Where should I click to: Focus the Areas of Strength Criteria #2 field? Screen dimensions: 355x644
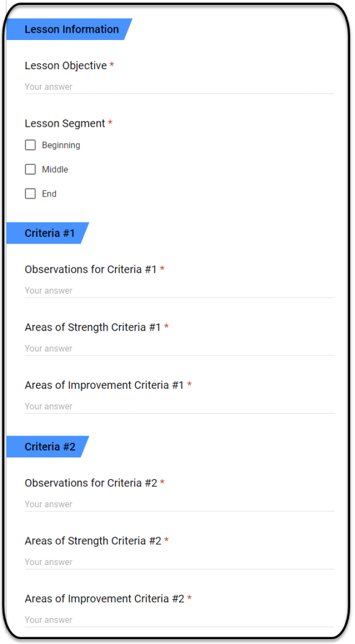tap(180, 562)
